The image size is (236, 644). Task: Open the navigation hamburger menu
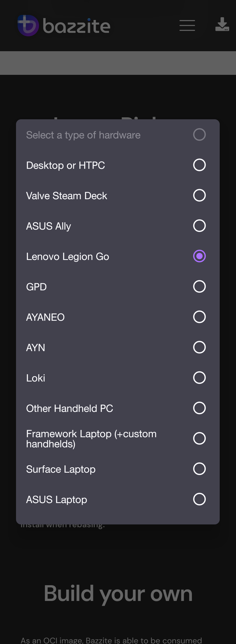tap(187, 25)
